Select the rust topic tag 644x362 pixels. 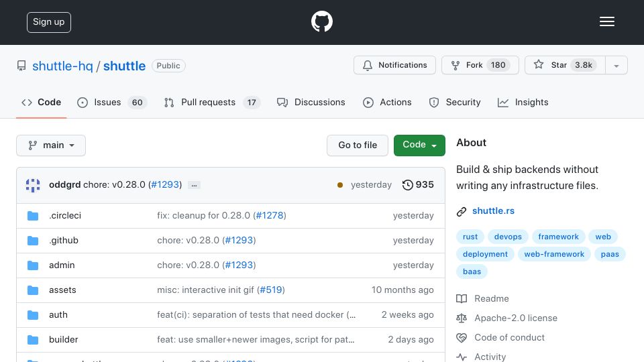coord(470,237)
